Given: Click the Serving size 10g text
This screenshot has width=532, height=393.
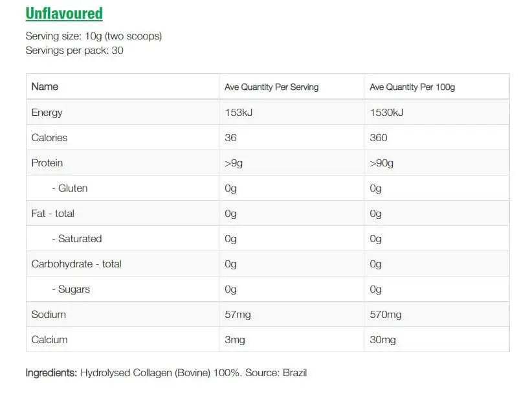Looking at the screenshot, I should pyautogui.click(x=93, y=36).
